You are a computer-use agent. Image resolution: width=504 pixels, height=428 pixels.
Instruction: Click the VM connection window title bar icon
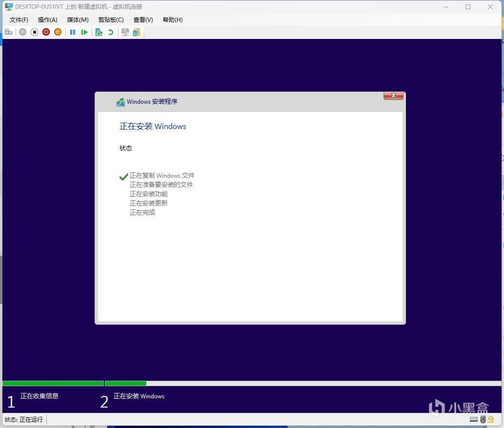coord(9,7)
